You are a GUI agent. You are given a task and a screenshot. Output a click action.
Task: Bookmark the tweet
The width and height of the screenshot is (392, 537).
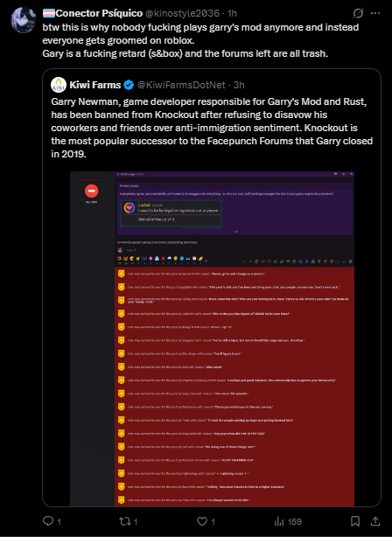tap(355, 521)
